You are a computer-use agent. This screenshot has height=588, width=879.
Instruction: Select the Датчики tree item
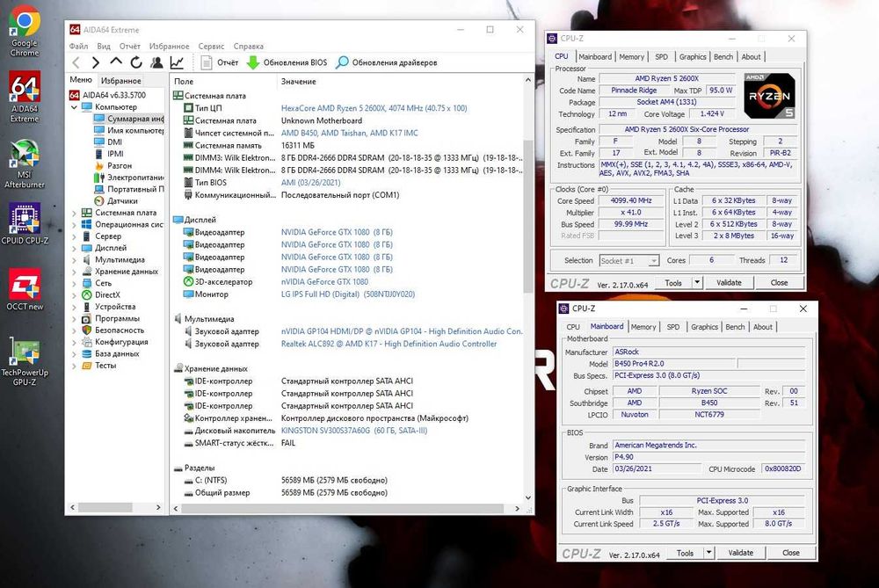pos(116,200)
